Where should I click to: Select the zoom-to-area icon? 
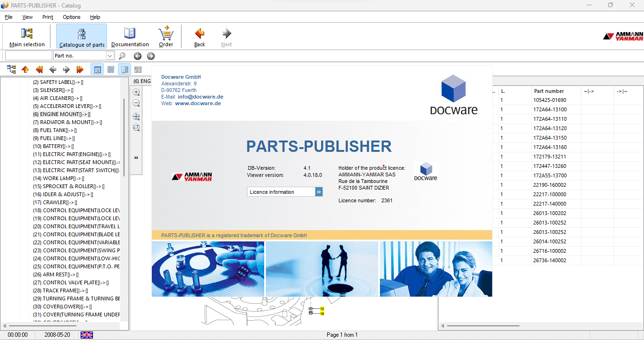point(136,128)
